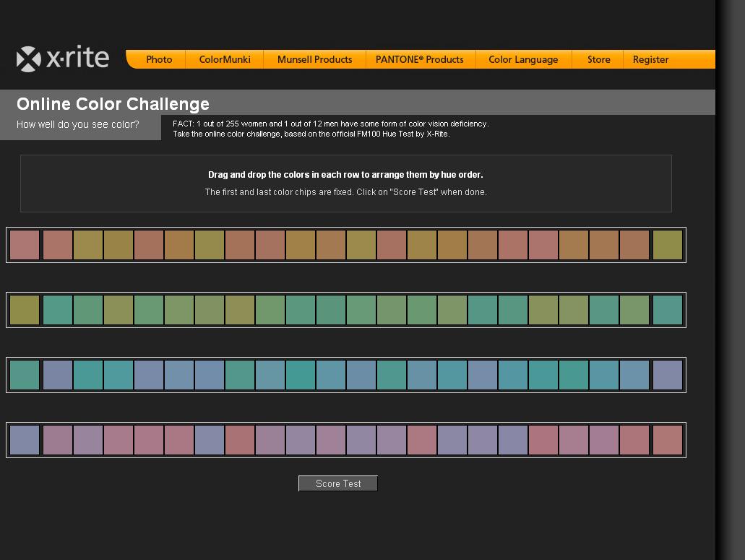
Task: Click the Online Color Challenge heading
Action: (x=113, y=104)
